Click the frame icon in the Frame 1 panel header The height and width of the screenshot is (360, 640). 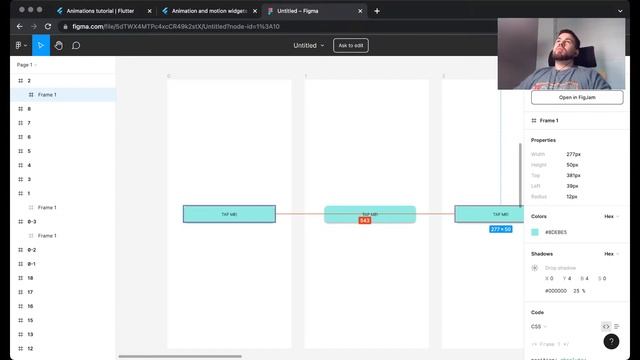pos(534,120)
